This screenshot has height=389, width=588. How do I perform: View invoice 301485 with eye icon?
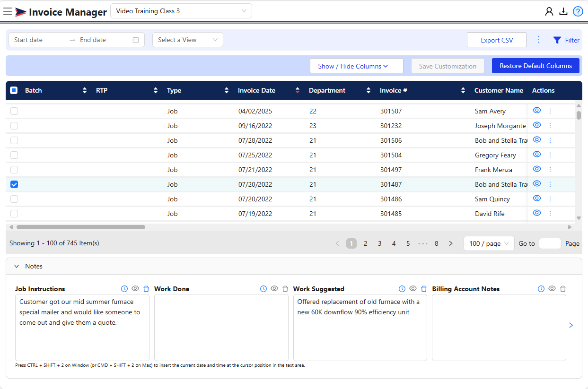coord(536,213)
